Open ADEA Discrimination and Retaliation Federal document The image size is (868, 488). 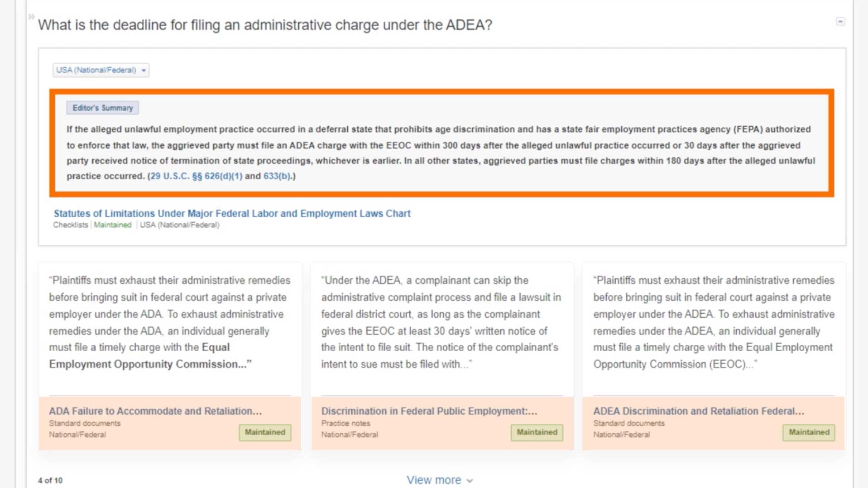[698, 411]
